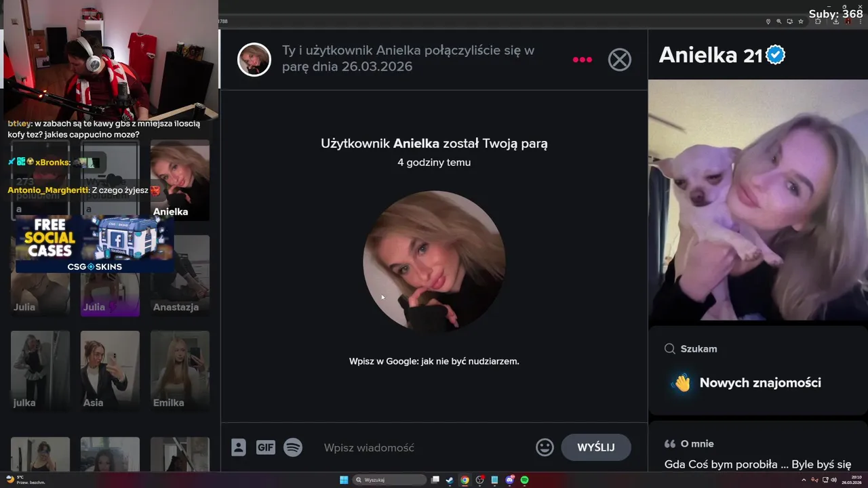Image resolution: width=868 pixels, height=488 pixels.
Task: Open the taskbar clock and date
Action: click(x=852, y=480)
